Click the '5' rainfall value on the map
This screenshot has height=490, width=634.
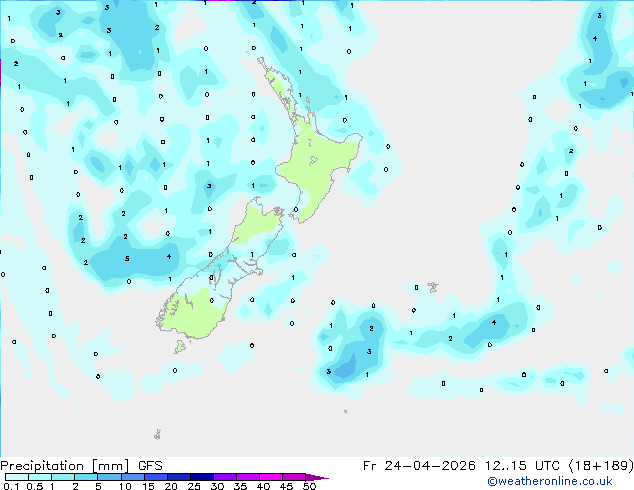click(127, 259)
